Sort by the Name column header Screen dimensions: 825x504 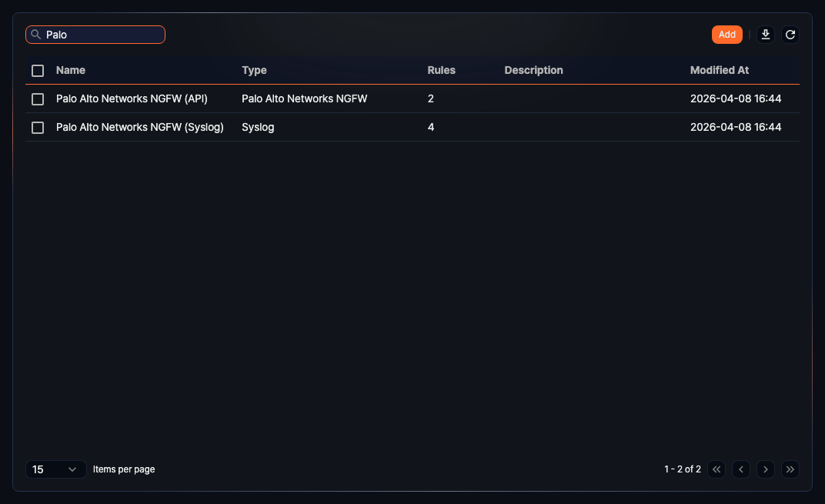tap(71, 70)
